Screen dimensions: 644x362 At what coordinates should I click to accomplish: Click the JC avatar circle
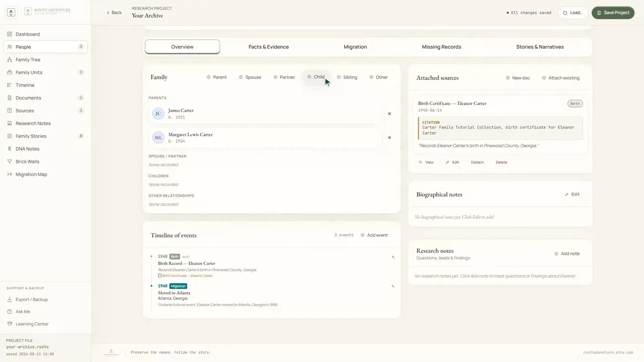(x=158, y=114)
